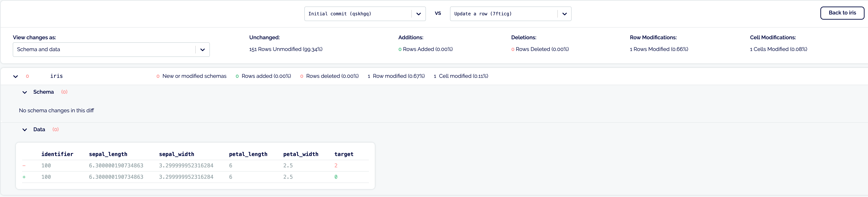
Task: Click the Back to iris button
Action: [x=842, y=13]
